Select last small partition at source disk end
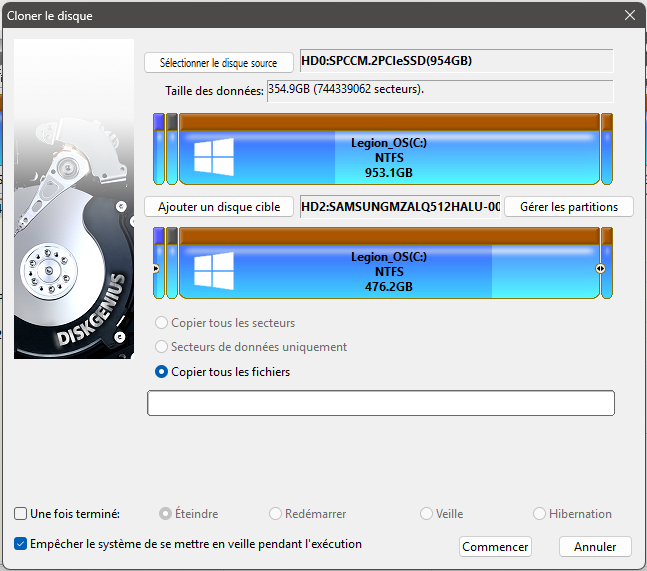647x571 pixels. pos(607,149)
